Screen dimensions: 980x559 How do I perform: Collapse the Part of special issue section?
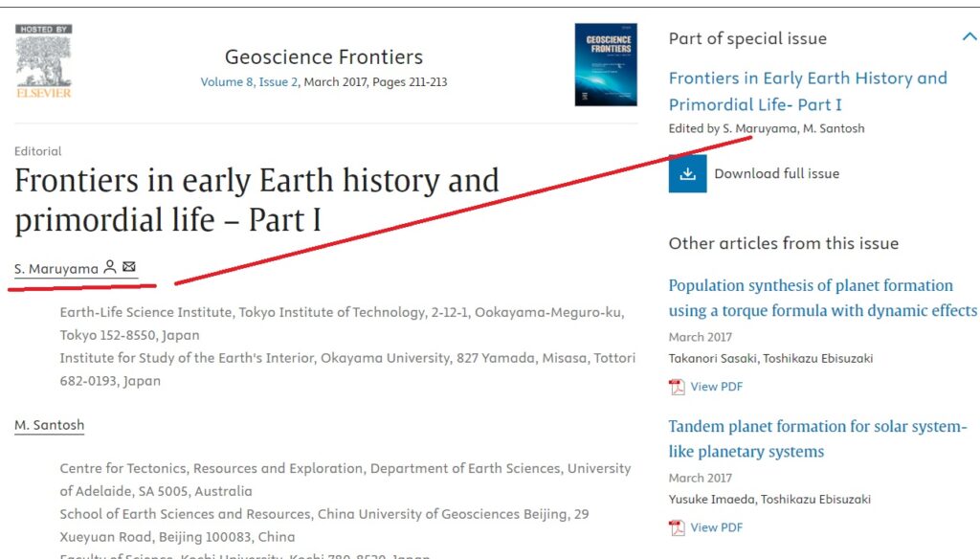click(969, 37)
